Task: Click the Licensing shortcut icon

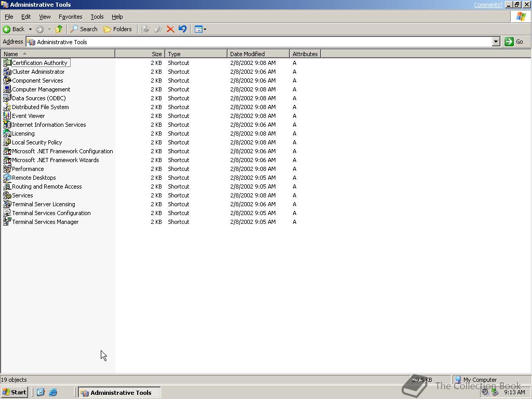Action: [x=7, y=134]
